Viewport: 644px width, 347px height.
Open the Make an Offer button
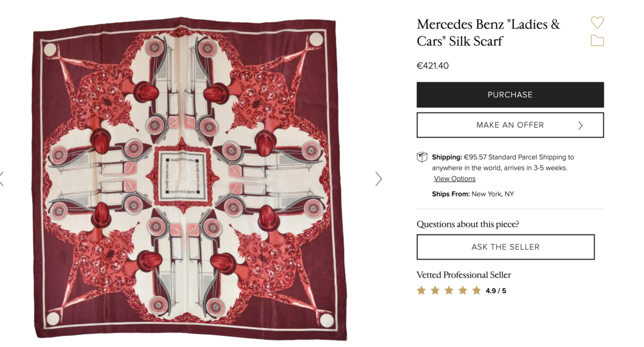coord(509,125)
